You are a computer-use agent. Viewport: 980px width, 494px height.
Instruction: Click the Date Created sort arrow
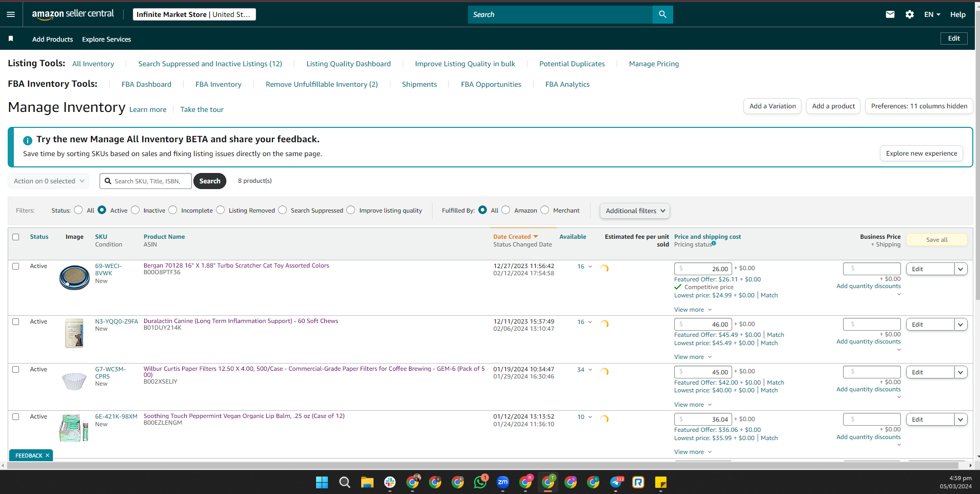(536, 237)
